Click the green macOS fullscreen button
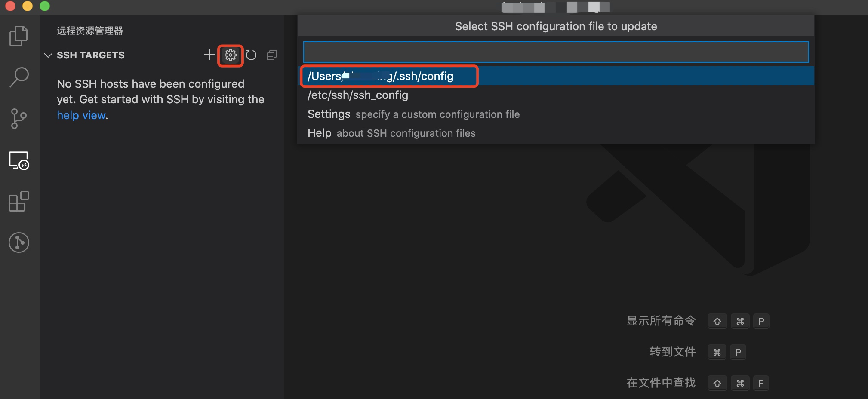 [x=45, y=6]
